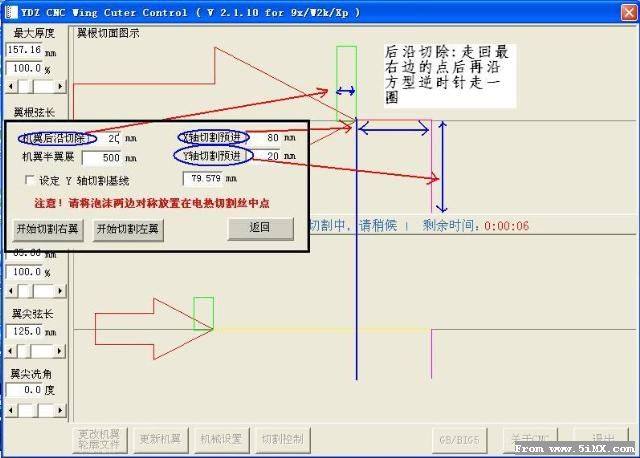Click the 机翼半翼展 field showing 500
Viewport: 640px width, 458px height.
point(101,158)
